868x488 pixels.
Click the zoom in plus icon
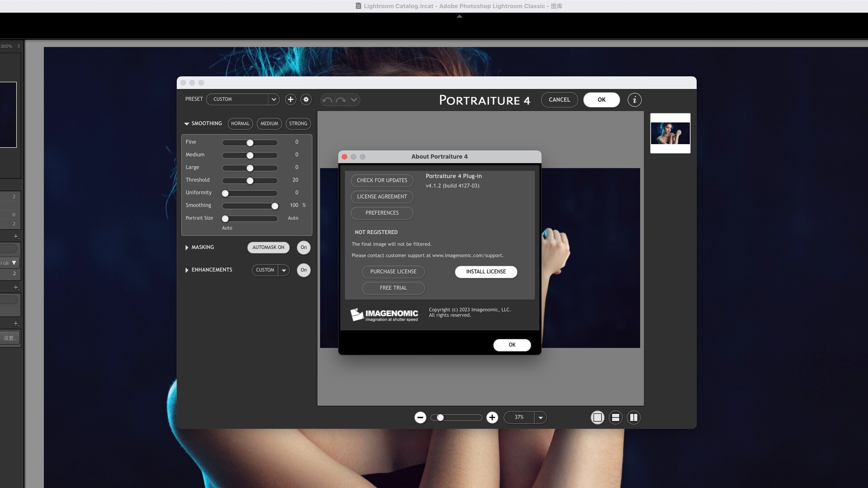(x=492, y=418)
